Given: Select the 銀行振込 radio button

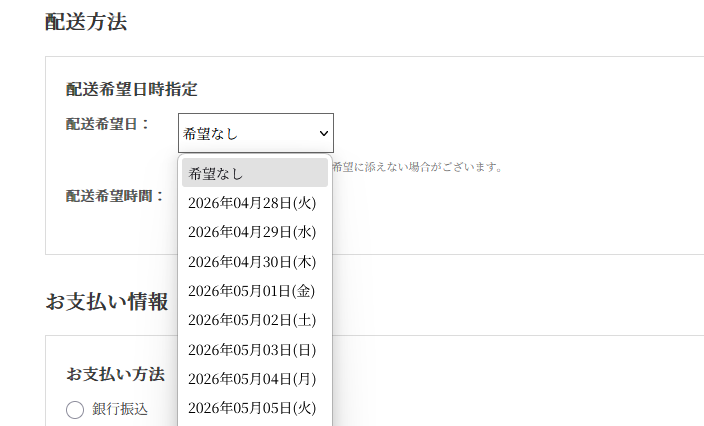Looking at the screenshot, I should click(75, 410).
